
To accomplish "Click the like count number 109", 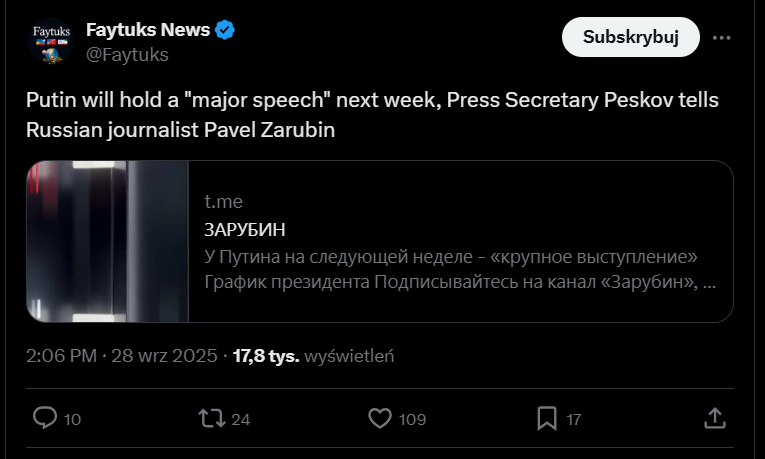I will [x=412, y=420].
